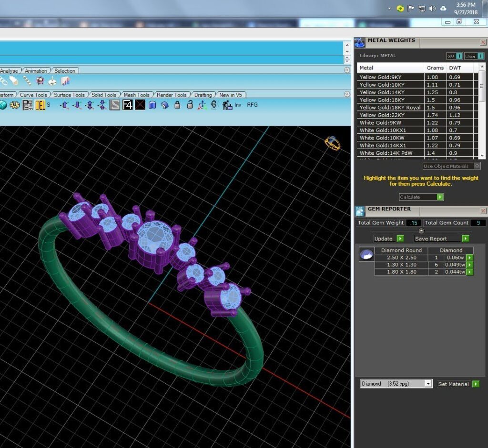Click the maze-pattern icon left of DEL

pos(27,105)
